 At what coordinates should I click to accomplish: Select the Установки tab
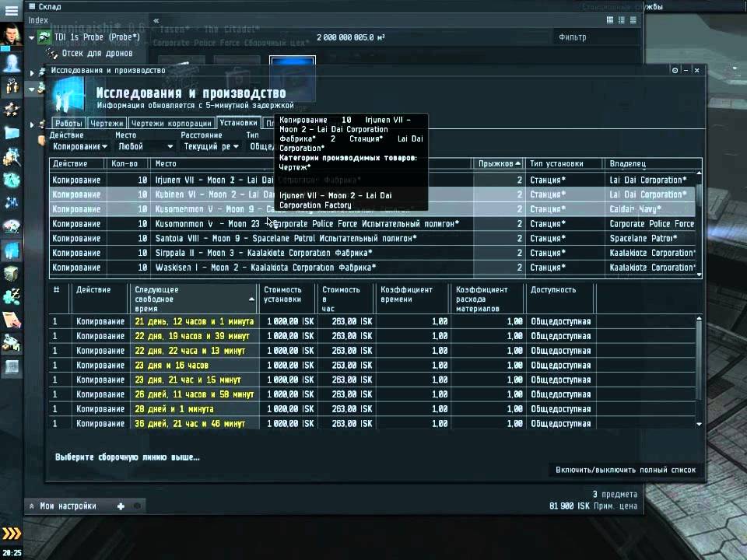pos(238,122)
